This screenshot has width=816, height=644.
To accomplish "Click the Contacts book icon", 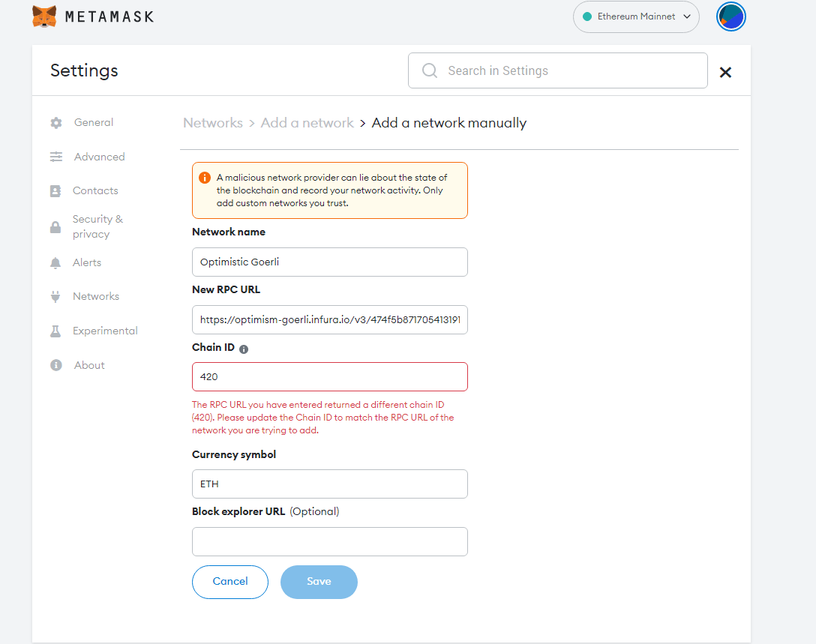I will click(55, 191).
